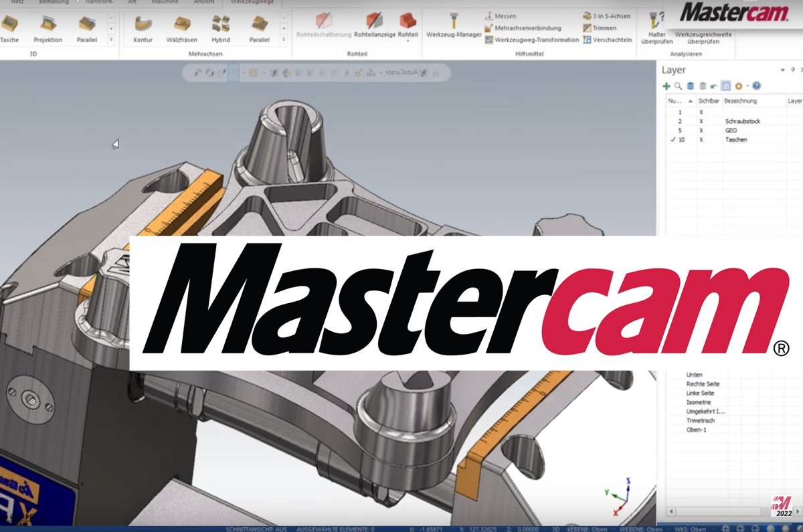The width and height of the screenshot is (803, 532).
Task: Pin the Layer panel
Action: pyautogui.click(x=793, y=70)
